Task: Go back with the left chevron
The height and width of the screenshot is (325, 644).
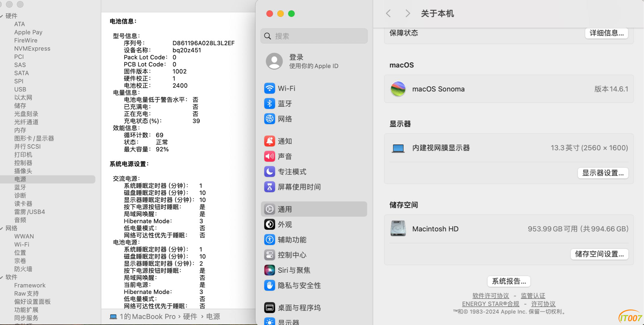Action: click(x=388, y=14)
